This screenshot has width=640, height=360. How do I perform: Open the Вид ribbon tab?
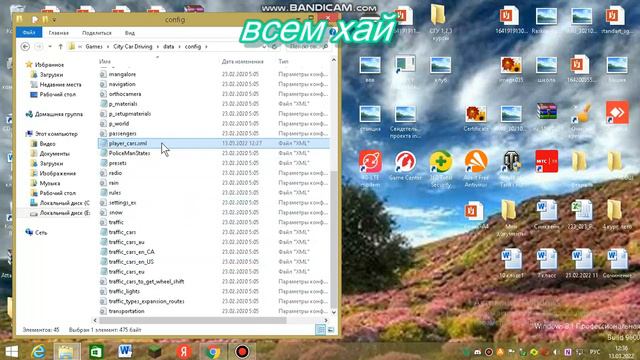tap(129, 33)
